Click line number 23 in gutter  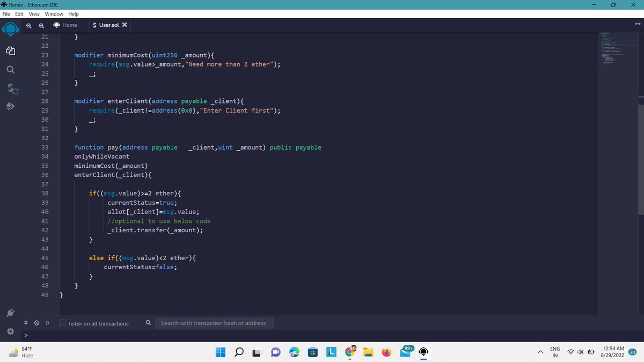click(45, 55)
